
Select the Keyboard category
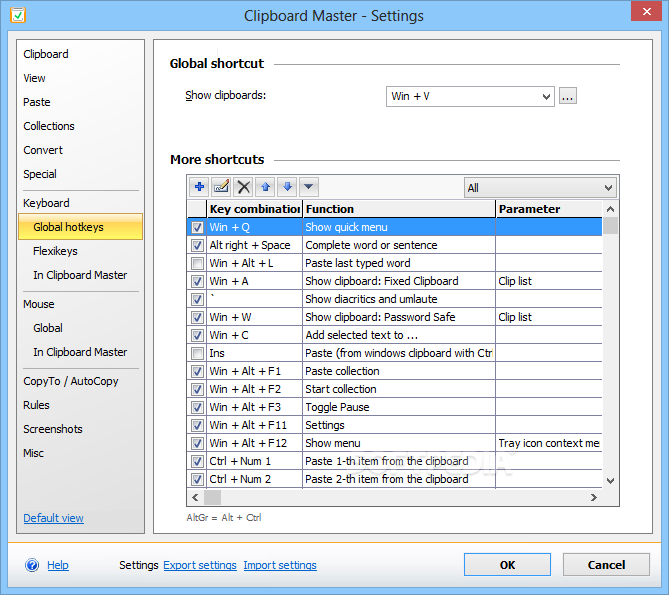46,203
